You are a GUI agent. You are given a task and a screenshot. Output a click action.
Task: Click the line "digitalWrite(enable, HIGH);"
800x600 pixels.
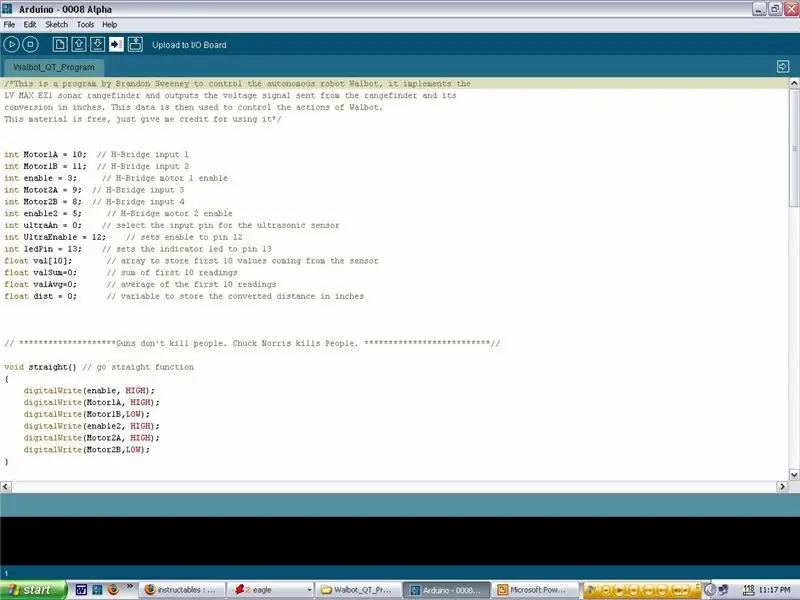(89, 390)
